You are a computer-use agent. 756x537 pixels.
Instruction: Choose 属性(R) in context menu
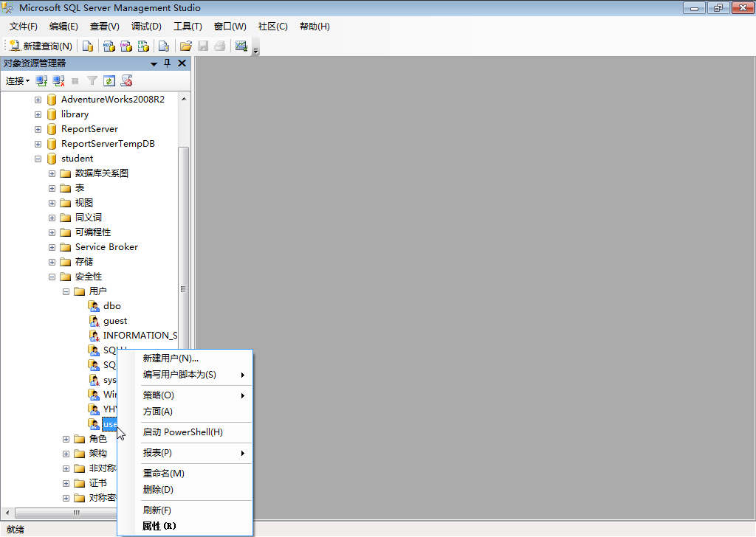point(185,527)
